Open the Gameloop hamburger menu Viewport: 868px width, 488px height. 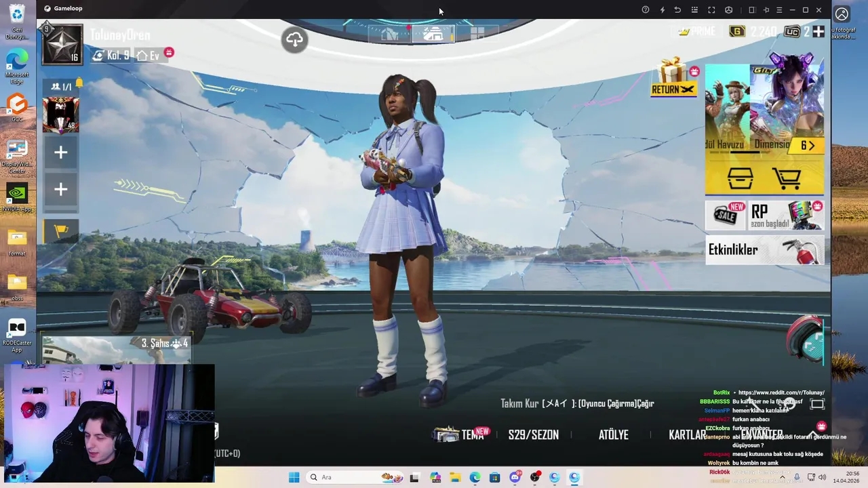(779, 9)
